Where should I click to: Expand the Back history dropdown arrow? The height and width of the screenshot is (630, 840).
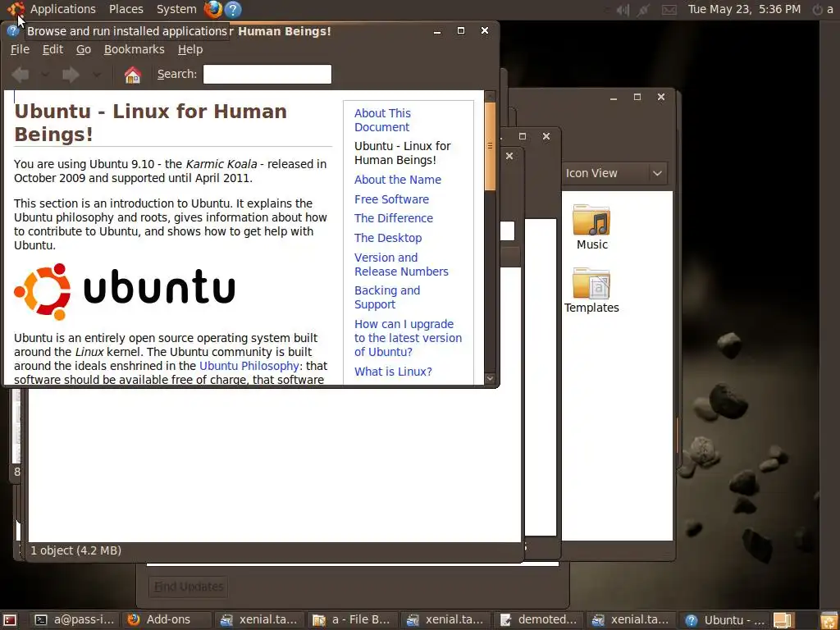(x=45, y=75)
